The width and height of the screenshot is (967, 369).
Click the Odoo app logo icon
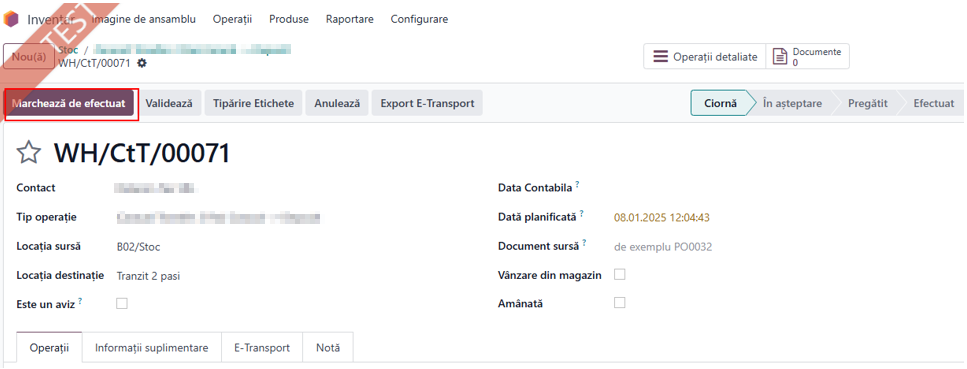pyautogui.click(x=10, y=19)
